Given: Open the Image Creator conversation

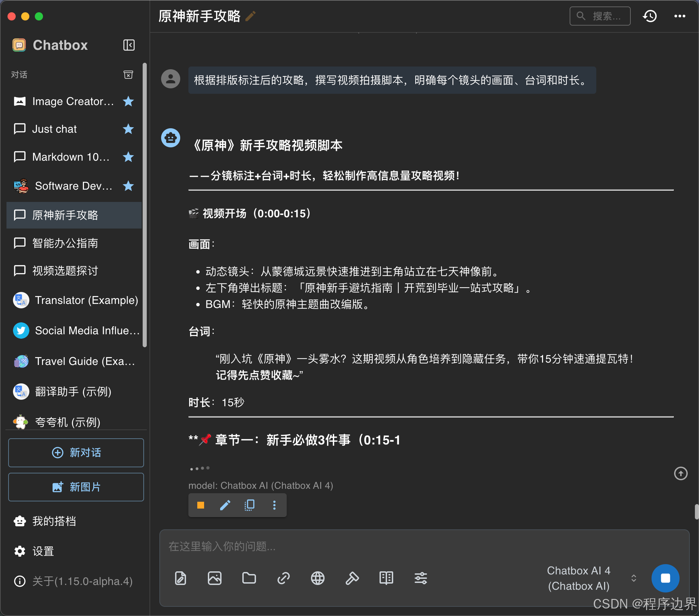Looking at the screenshot, I should pyautogui.click(x=74, y=101).
